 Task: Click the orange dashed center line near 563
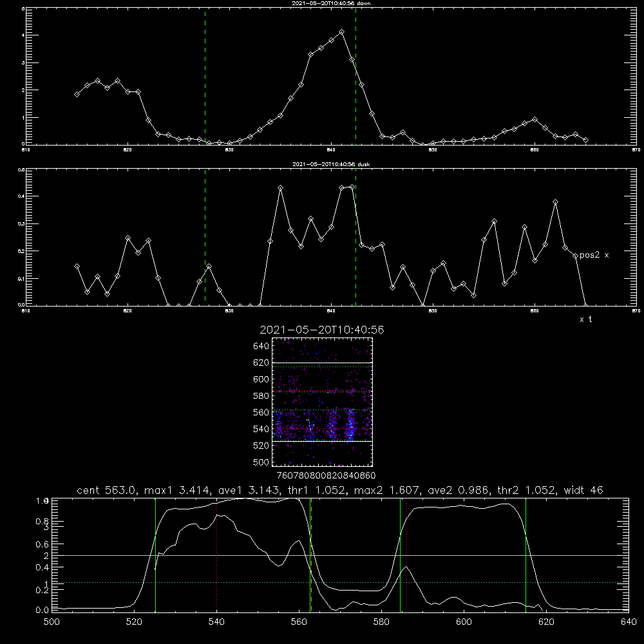311,555
